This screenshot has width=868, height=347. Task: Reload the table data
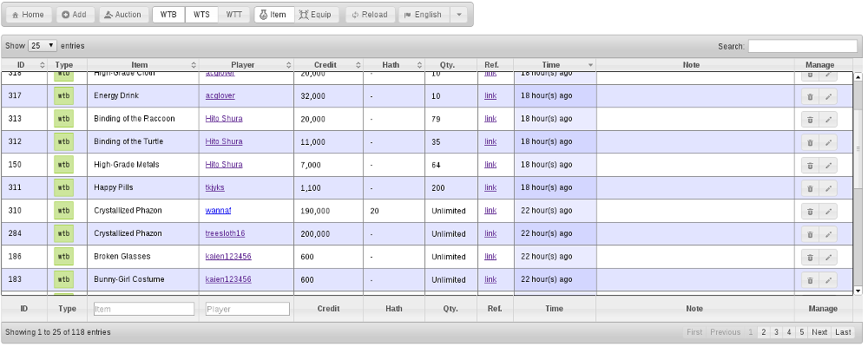371,15
